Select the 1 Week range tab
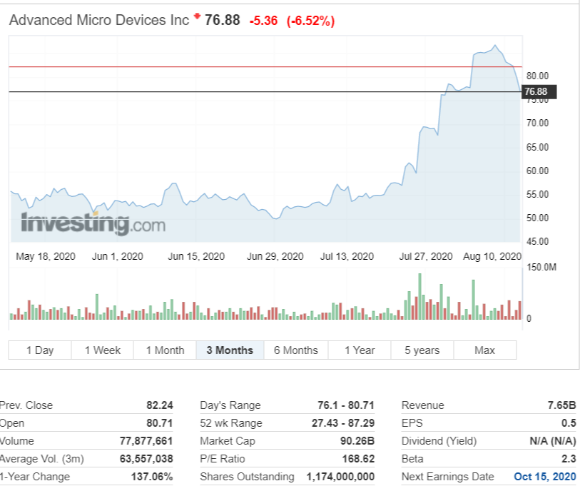Screen dimensions: 580x486 (102, 350)
